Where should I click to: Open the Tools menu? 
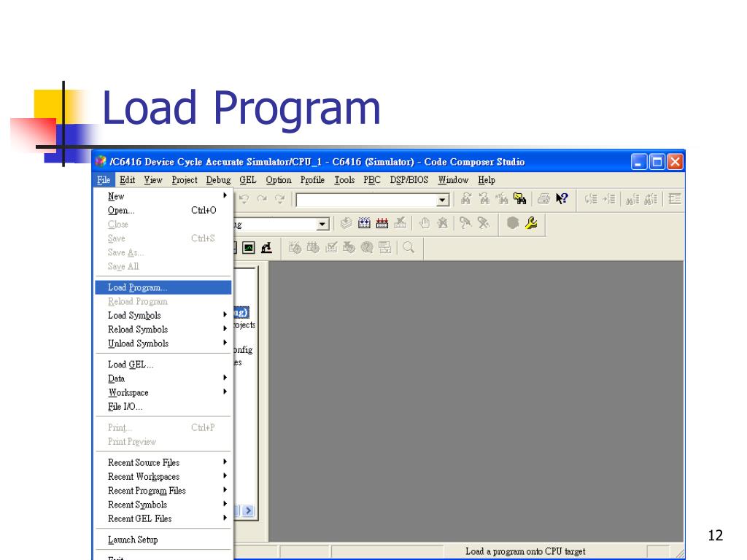344,180
